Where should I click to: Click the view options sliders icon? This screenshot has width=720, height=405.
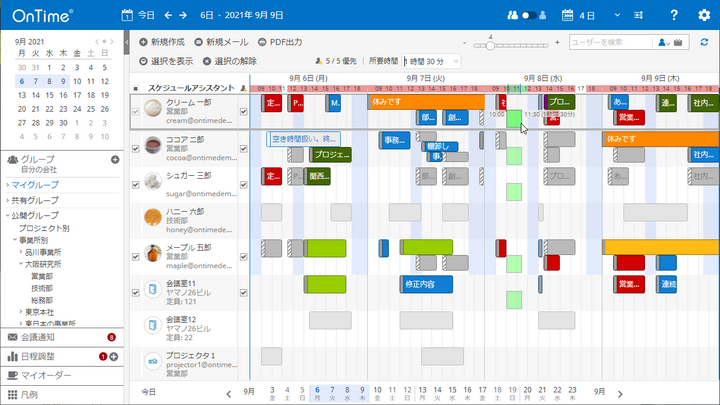[638, 15]
